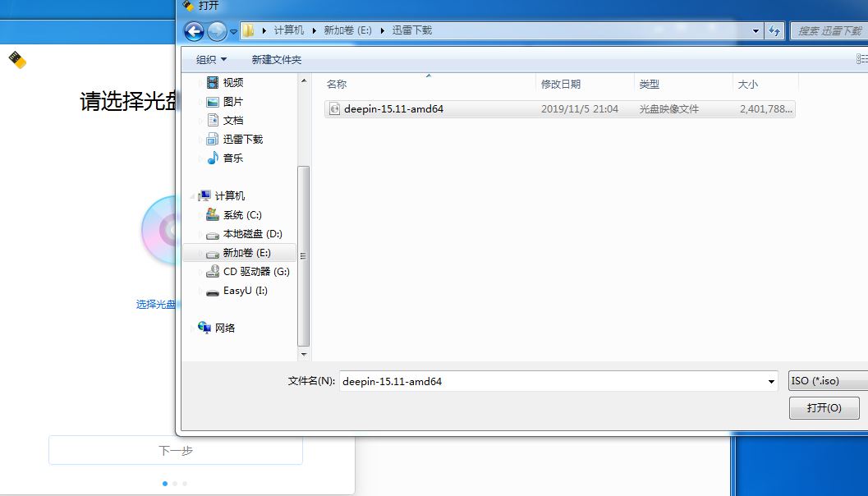The height and width of the screenshot is (496, 868).
Task: Click the deepin ISO file icon
Action: pyautogui.click(x=333, y=109)
